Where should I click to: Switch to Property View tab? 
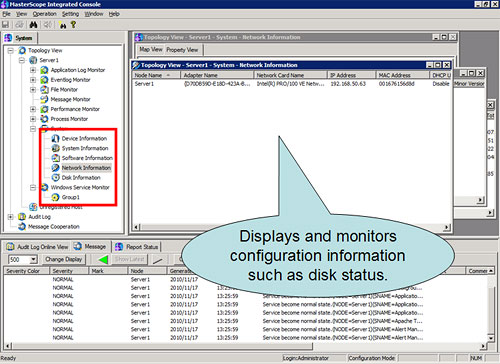182,50
